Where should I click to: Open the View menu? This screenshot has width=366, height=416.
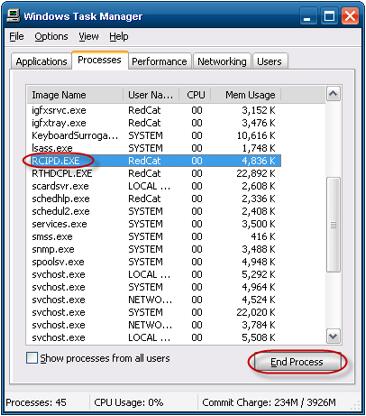(88, 36)
